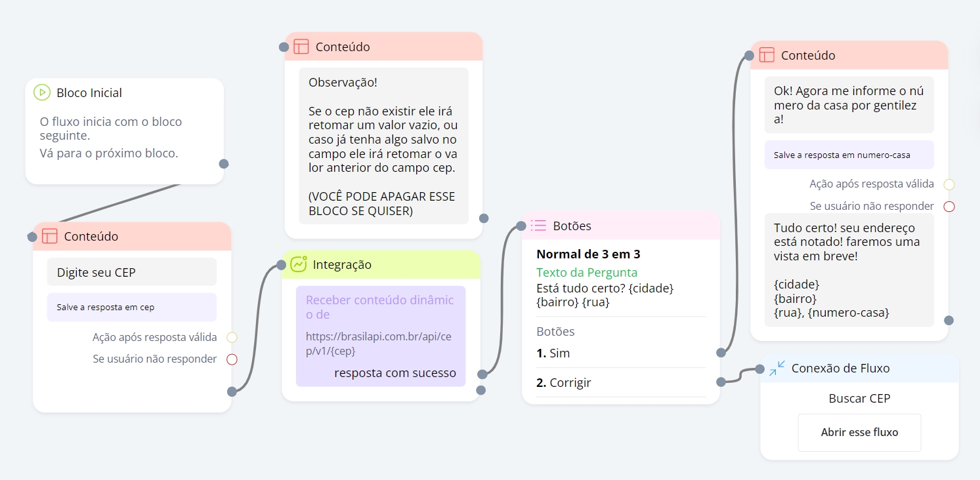Select the yellow valid-response connector under numero-casa

click(948, 184)
